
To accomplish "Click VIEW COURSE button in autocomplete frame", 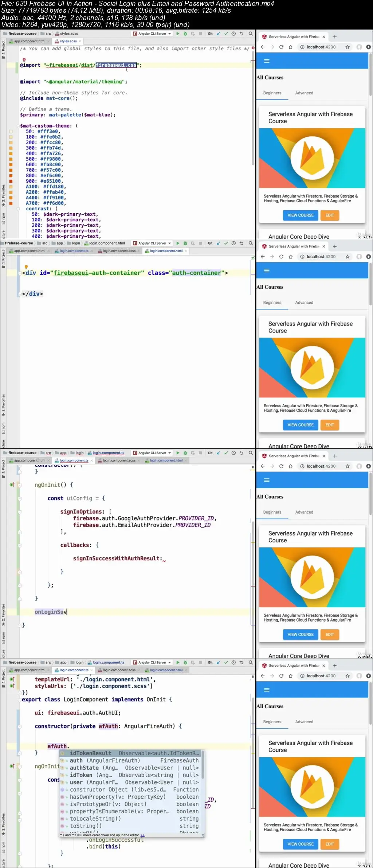I will [301, 844].
